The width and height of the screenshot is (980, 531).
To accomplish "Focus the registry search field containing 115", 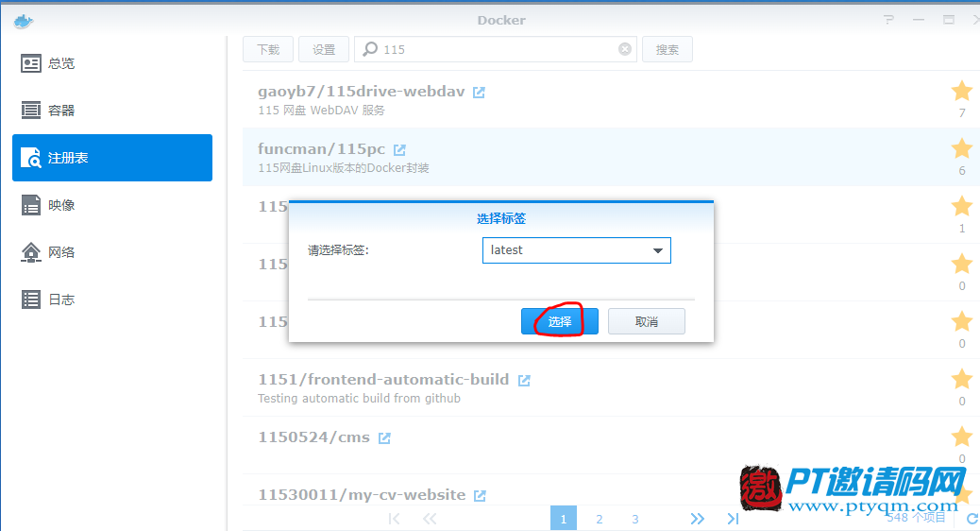I will 496,49.
